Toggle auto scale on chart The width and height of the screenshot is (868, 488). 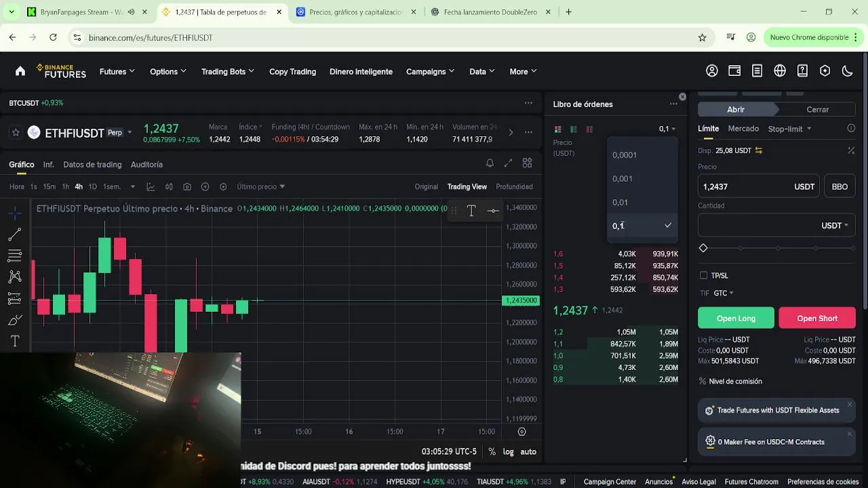point(528,451)
